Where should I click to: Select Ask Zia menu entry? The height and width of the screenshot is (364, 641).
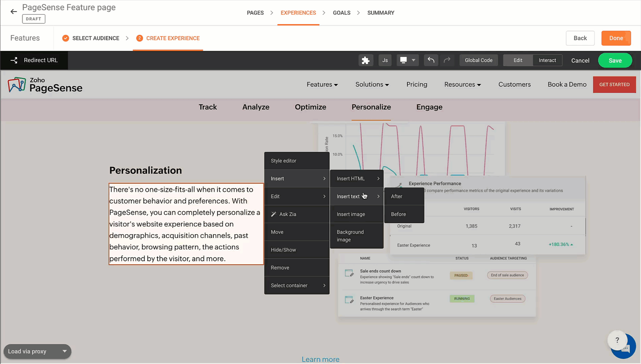click(297, 214)
